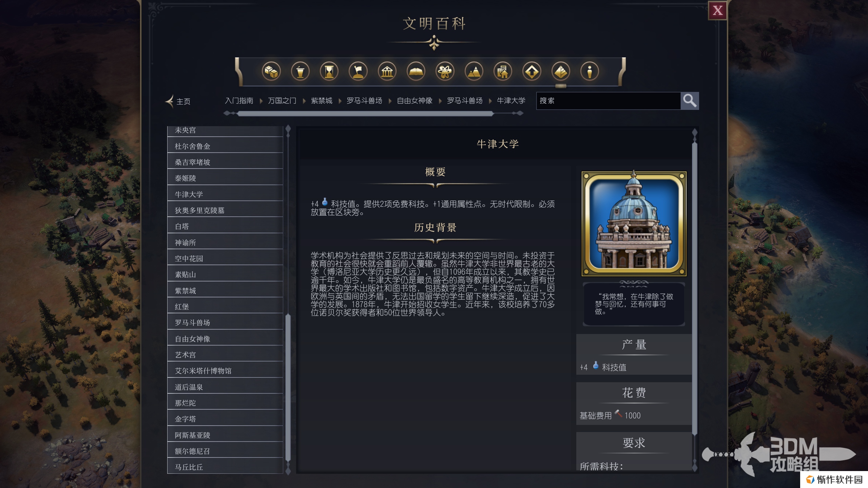Select 素贴山 in the list
The width and height of the screenshot is (868, 488).
tap(225, 273)
